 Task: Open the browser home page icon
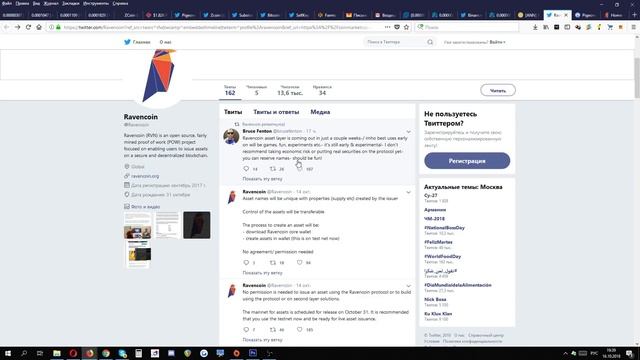click(39, 27)
